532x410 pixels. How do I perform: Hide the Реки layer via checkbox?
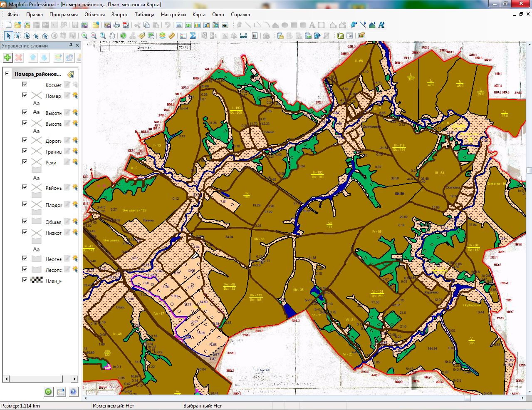pyautogui.click(x=25, y=162)
